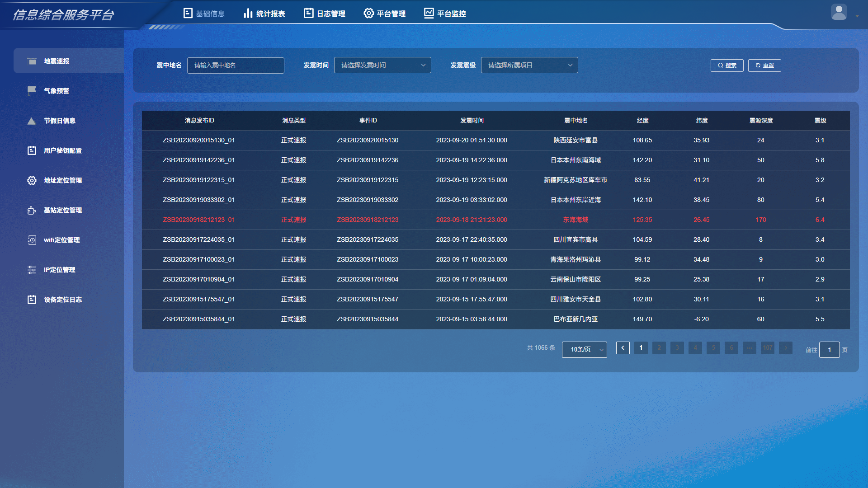
Task: Expand the 10条/页 page size selector
Action: coord(584,349)
